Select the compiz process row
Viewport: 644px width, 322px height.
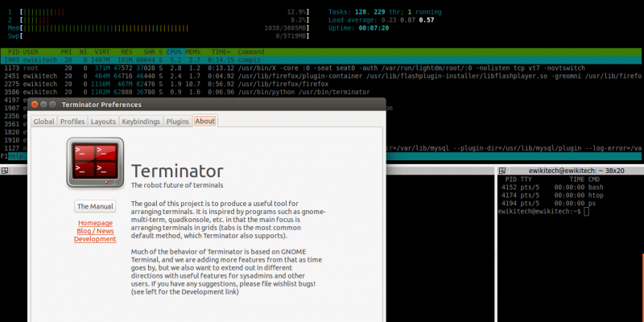[x=320, y=60]
